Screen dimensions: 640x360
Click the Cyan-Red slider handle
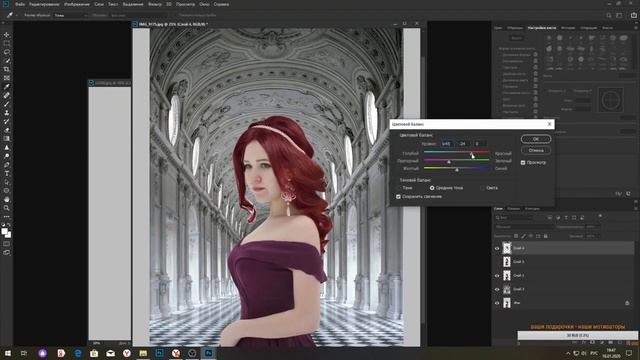coord(472,153)
